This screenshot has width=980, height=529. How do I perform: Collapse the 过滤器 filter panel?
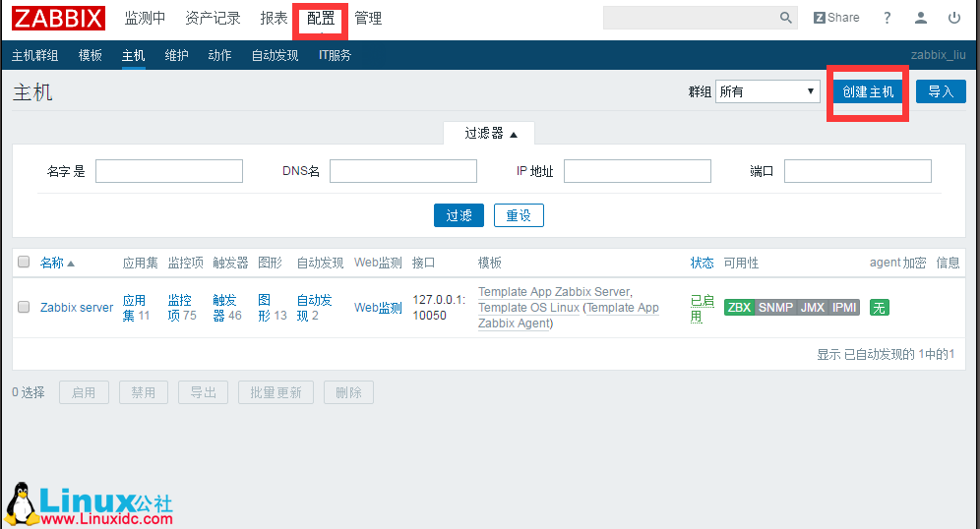click(489, 133)
